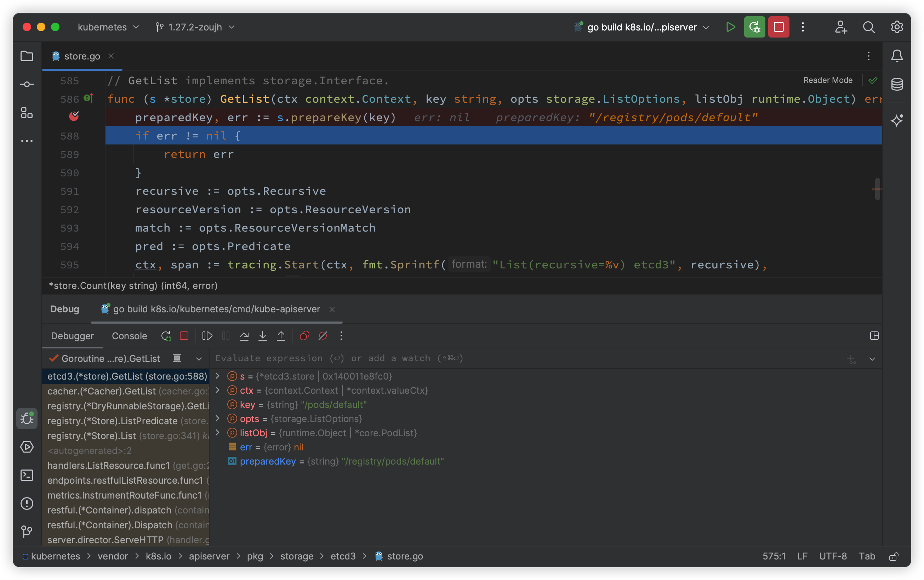Open the Problems tool window icon
Viewport: 924px width, 580px height.
27,504
